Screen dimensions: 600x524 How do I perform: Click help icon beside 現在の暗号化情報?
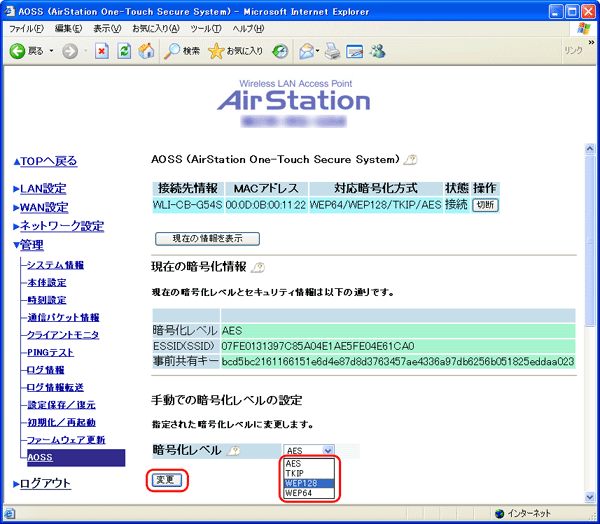click(259, 267)
